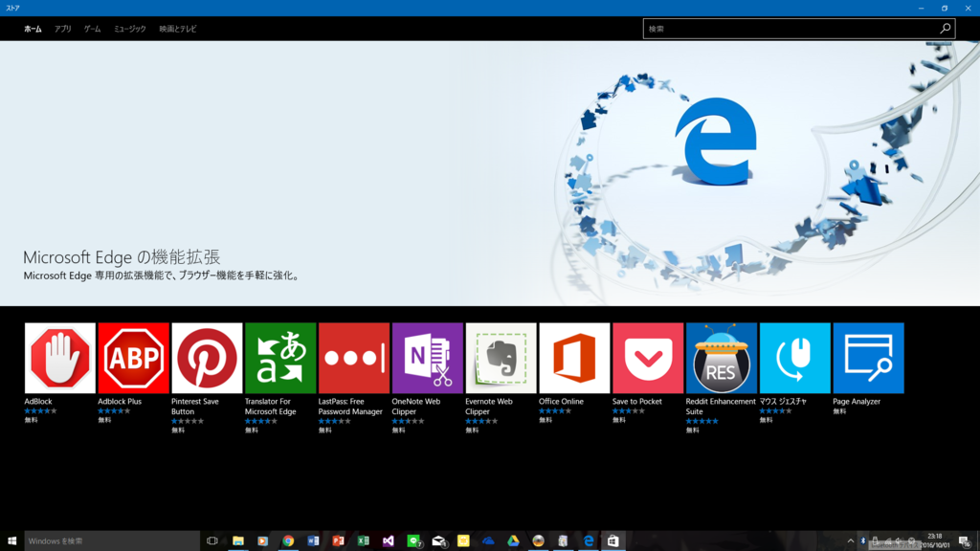This screenshot has width=980, height=551.
Task: Click the search magnifier icon
Action: pyautogui.click(x=945, y=28)
